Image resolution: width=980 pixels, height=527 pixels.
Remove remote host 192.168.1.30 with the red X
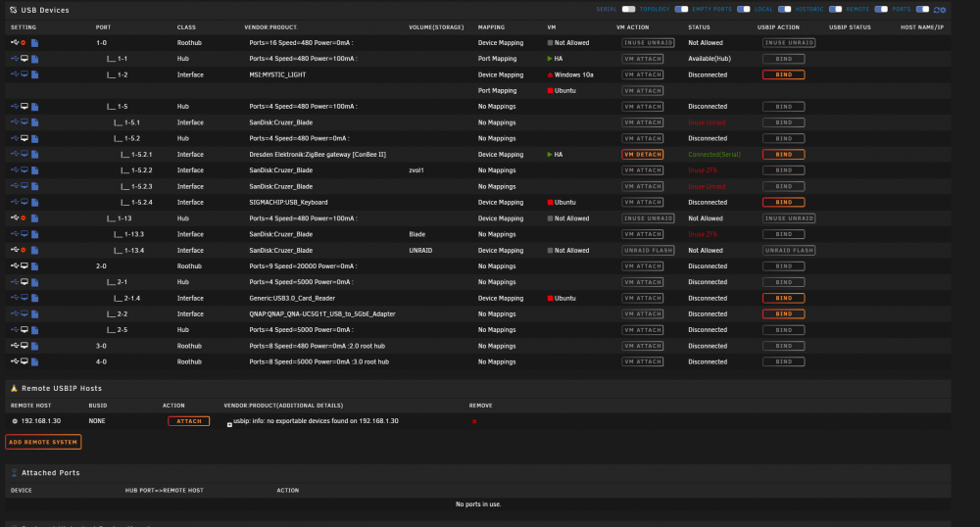click(474, 421)
